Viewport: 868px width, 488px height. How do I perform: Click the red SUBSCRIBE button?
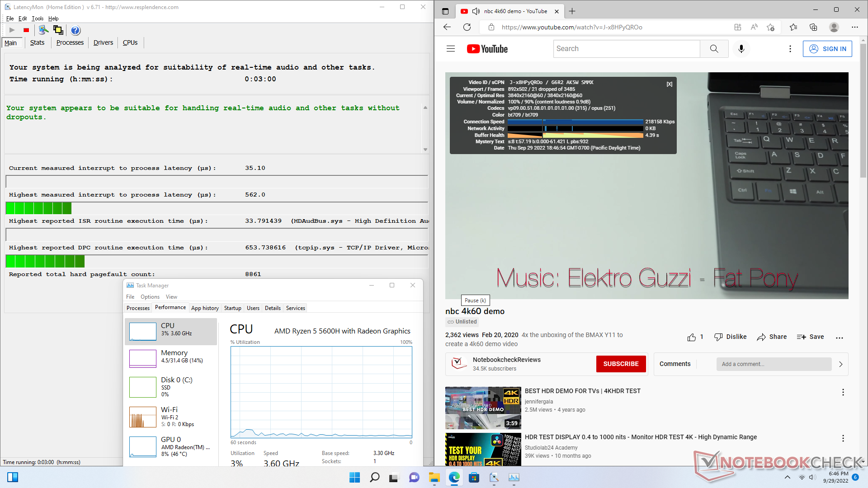click(x=621, y=364)
